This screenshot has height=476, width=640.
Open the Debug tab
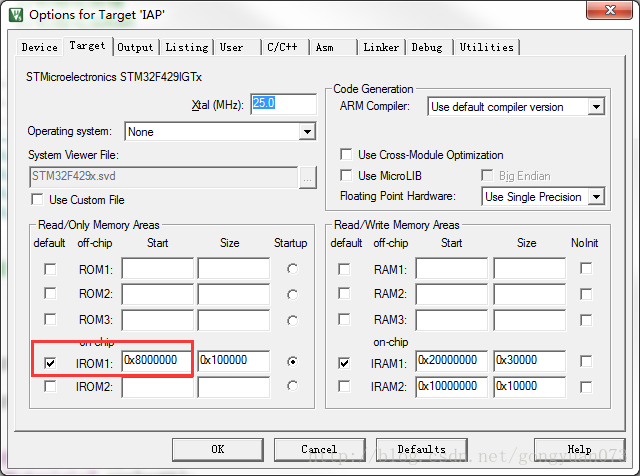pyautogui.click(x=427, y=47)
